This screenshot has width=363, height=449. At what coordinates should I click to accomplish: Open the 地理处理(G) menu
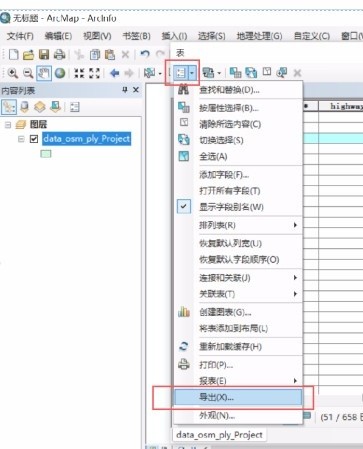pos(259,36)
